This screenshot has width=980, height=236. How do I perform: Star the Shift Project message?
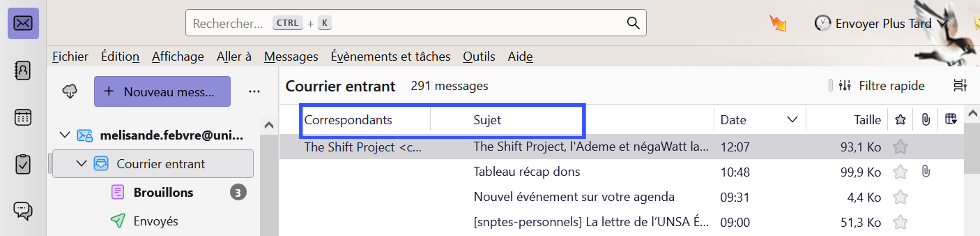click(x=900, y=147)
